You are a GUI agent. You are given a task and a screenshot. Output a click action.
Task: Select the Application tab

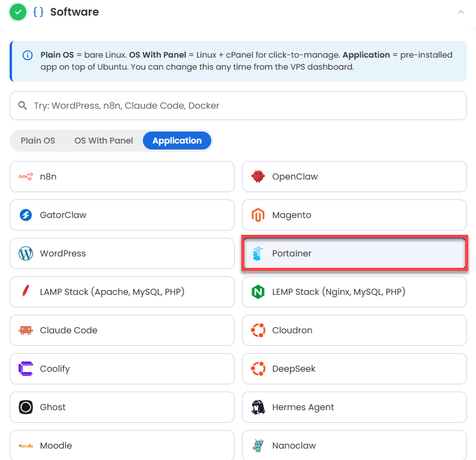[177, 141]
